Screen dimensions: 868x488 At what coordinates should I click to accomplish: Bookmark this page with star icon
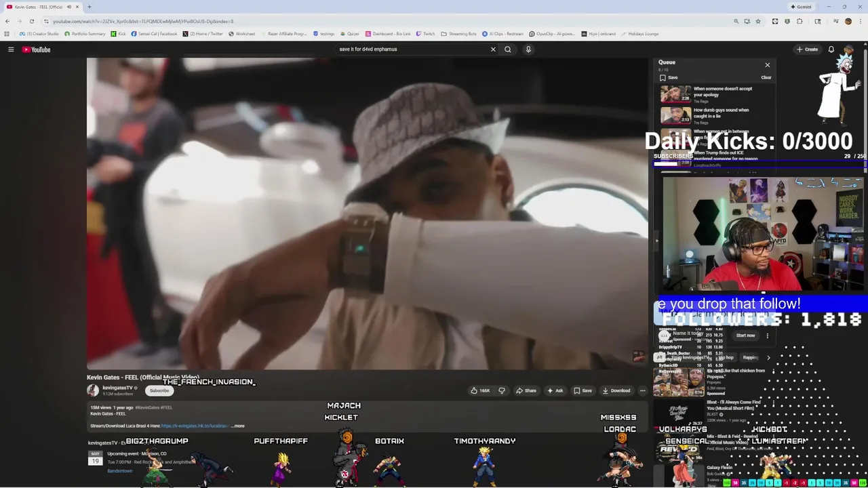tap(758, 21)
